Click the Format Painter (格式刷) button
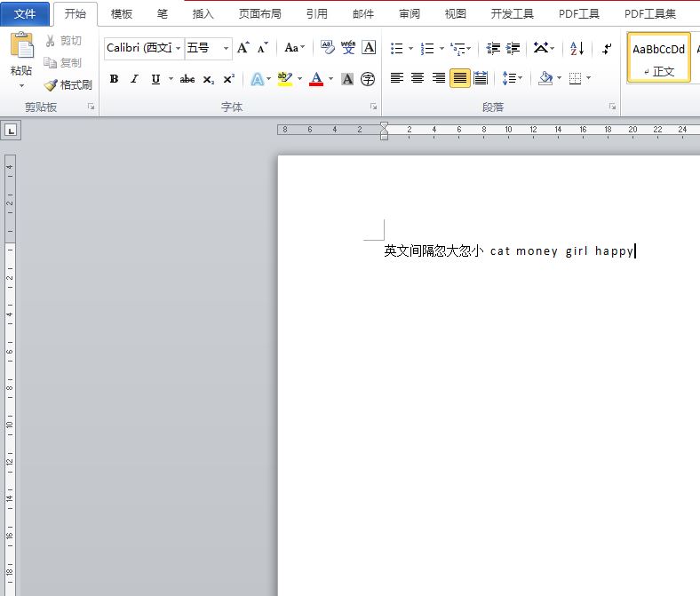Screen dimensions: 700x596 [68, 85]
